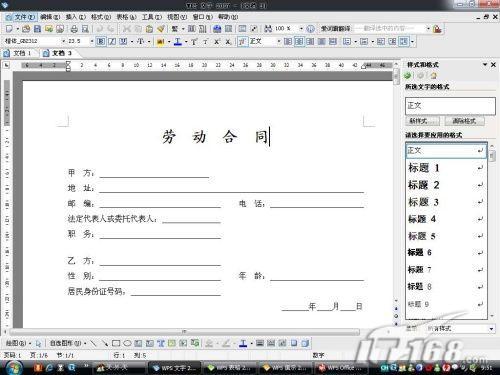
Task: Toggle distributed alignment button
Action: tap(333, 41)
